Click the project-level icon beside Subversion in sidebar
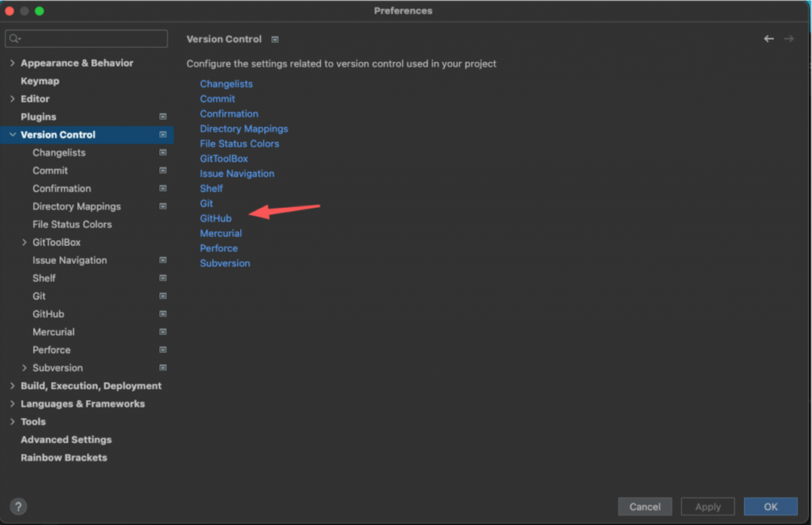Image resolution: width=812 pixels, height=525 pixels. (x=163, y=368)
